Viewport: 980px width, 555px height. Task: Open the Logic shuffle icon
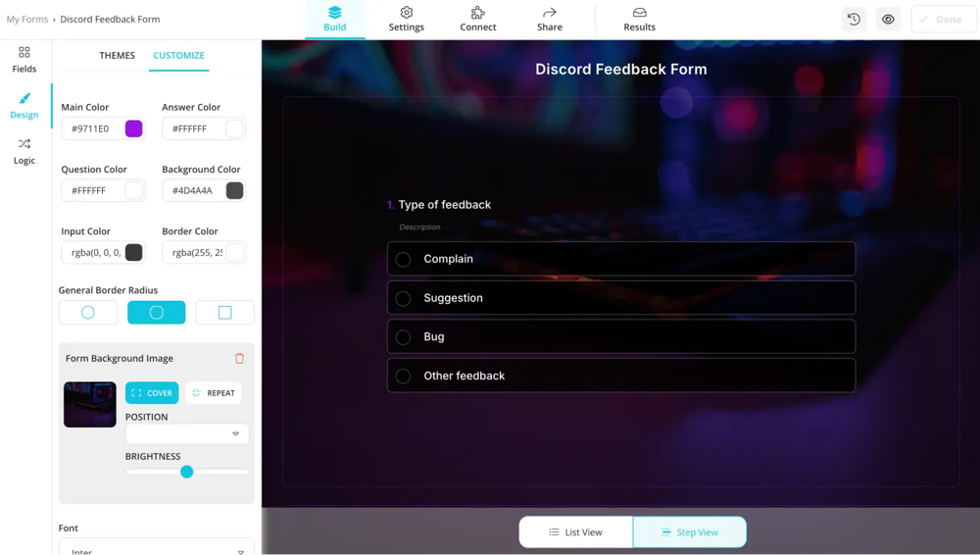(24, 144)
